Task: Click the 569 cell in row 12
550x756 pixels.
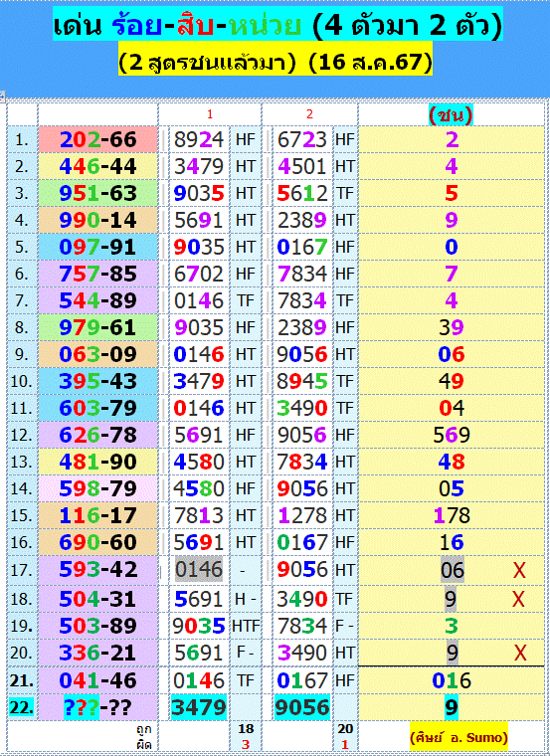Action: (452, 435)
